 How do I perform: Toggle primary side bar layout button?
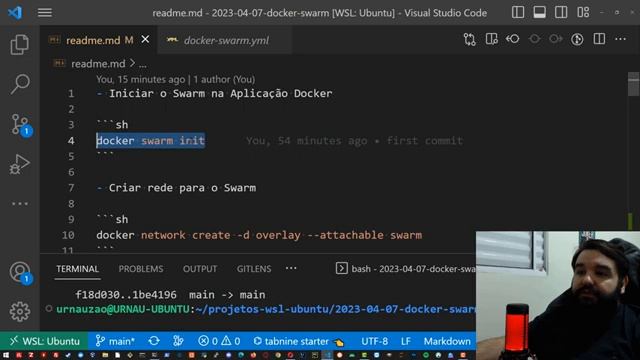[518, 12]
